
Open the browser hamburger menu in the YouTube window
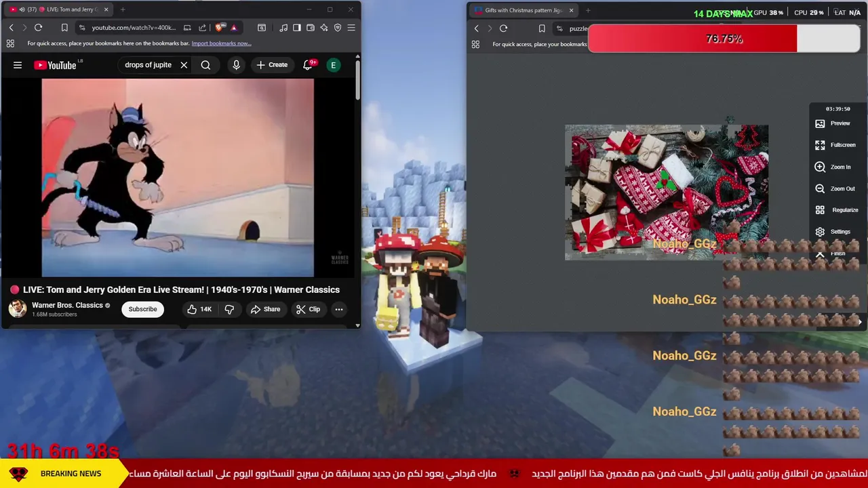(x=351, y=28)
